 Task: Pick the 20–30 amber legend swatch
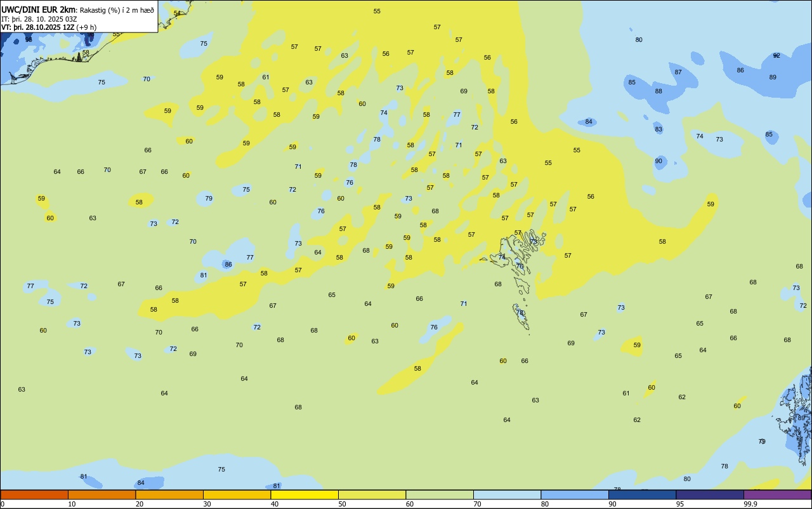click(x=169, y=494)
